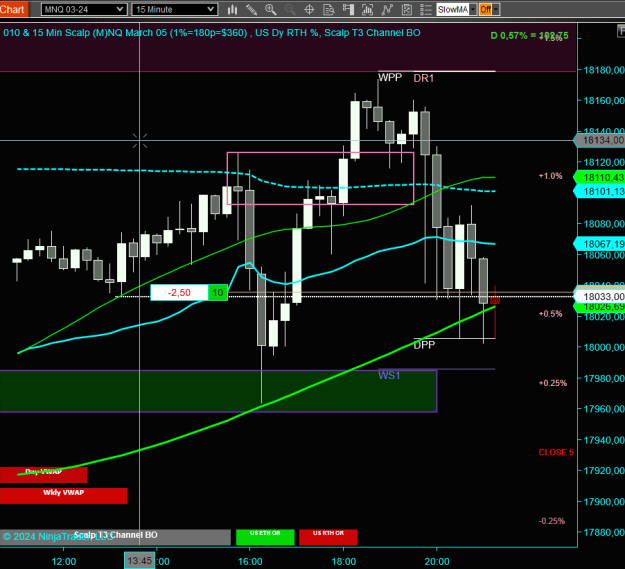The width and height of the screenshot is (625, 569).
Task: Activate the zoom in magnifier
Action: (271, 10)
